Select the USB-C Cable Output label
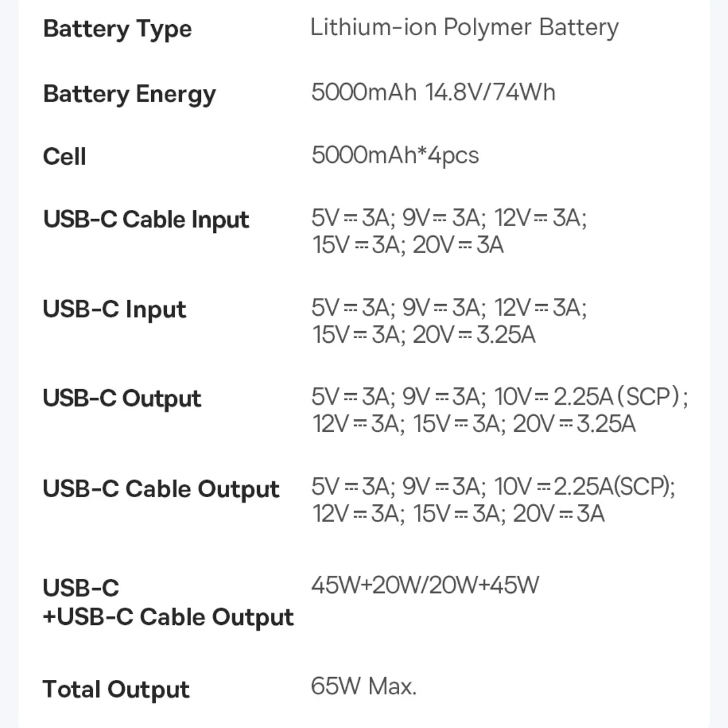The width and height of the screenshot is (728, 728). point(161,489)
